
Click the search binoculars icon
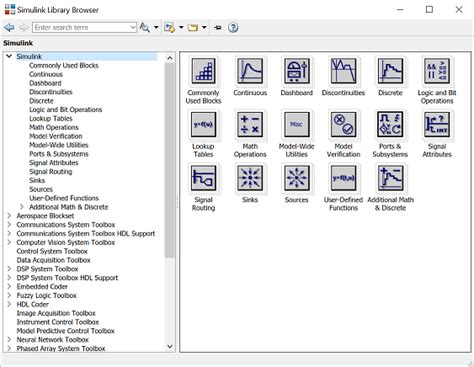pyautogui.click(x=145, y=27)
